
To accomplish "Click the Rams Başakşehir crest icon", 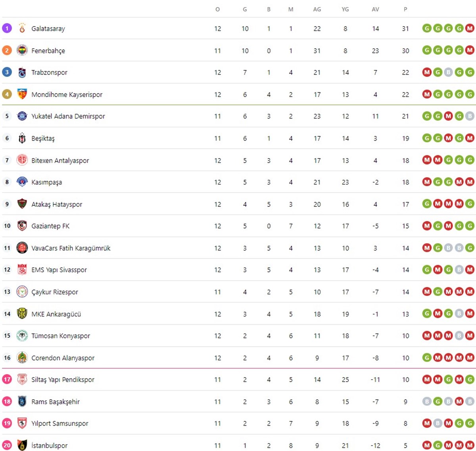I will 22,401.
